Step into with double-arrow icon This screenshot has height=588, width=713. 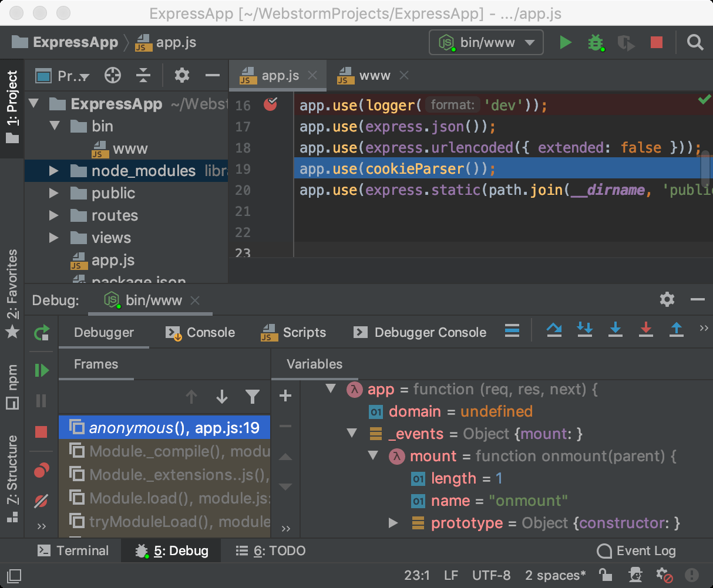click(585, 330)
